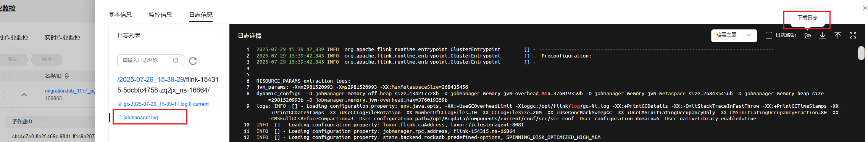868x142 pixels.
Task: Open gc-2025-07-29 log.0.current file
Action: (166, 104)
